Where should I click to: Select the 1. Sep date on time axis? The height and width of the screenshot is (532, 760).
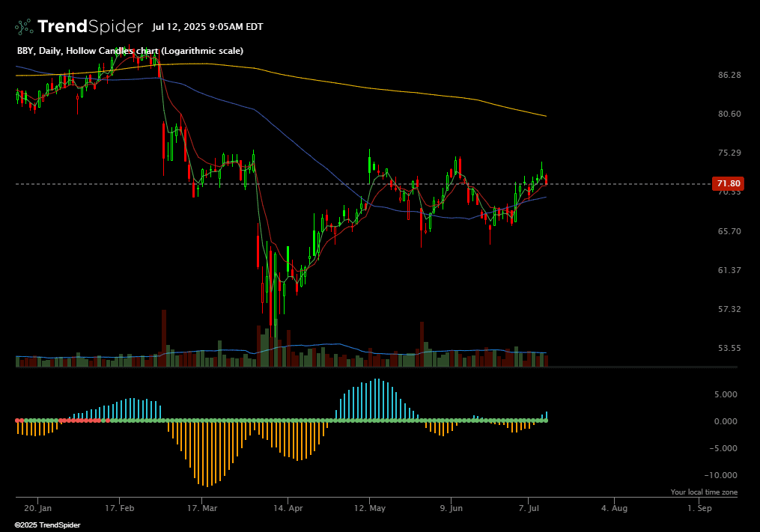[x=699, y=508]
